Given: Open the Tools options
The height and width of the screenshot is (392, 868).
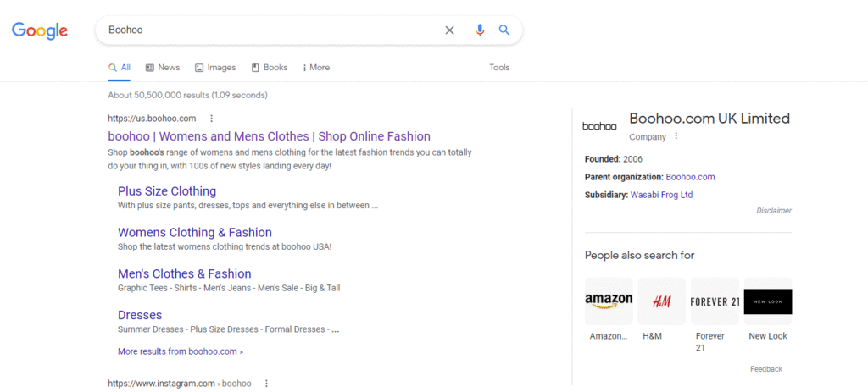Looking at the screenshot, I should pos(499,68).
